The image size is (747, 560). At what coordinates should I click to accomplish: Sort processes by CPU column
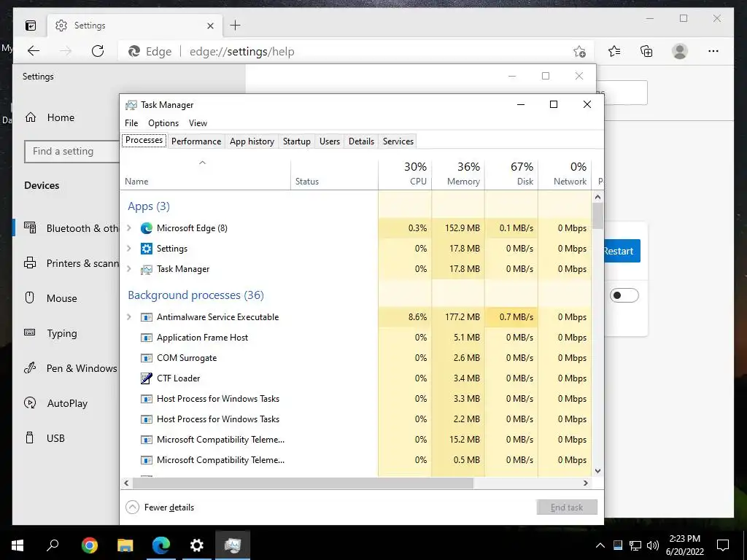tap(405, 174)
